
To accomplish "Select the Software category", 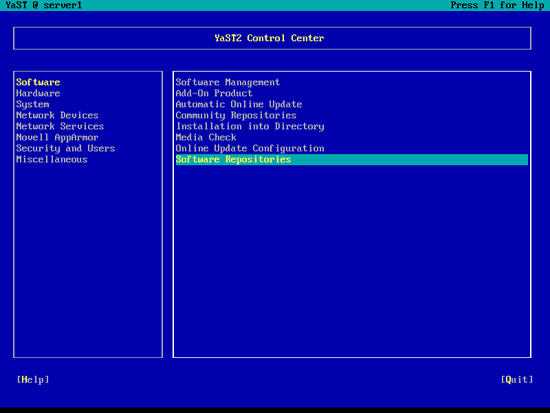I will click(x=38, y=82).
